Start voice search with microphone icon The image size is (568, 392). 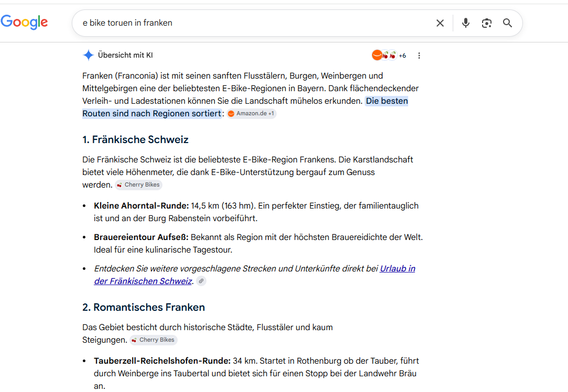[466, 23]
